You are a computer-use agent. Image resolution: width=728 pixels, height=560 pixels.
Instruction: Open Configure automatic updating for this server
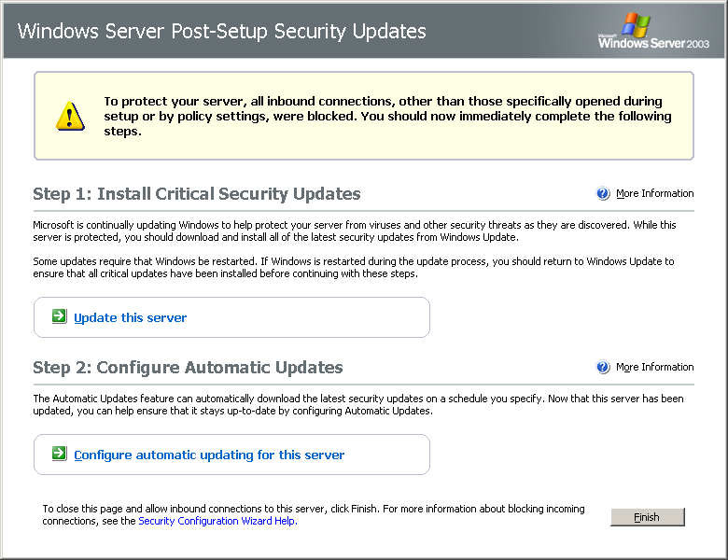209,455
